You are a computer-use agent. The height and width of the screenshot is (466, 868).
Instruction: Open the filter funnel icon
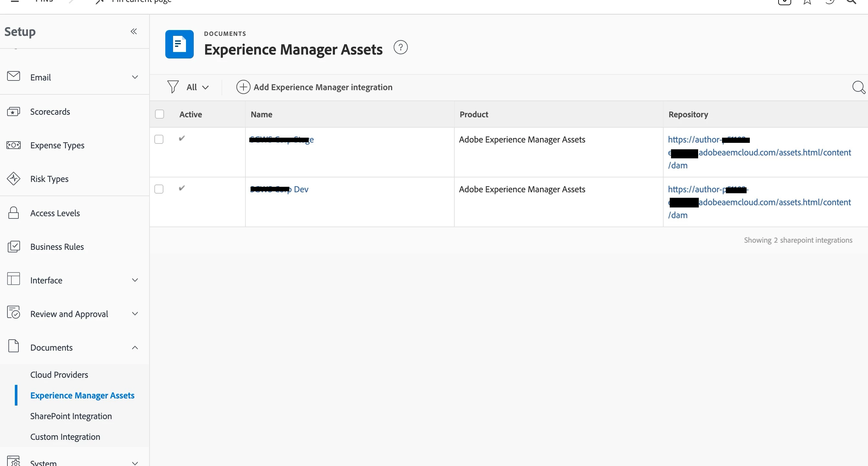pyautogui.click(x=173, y=87)
